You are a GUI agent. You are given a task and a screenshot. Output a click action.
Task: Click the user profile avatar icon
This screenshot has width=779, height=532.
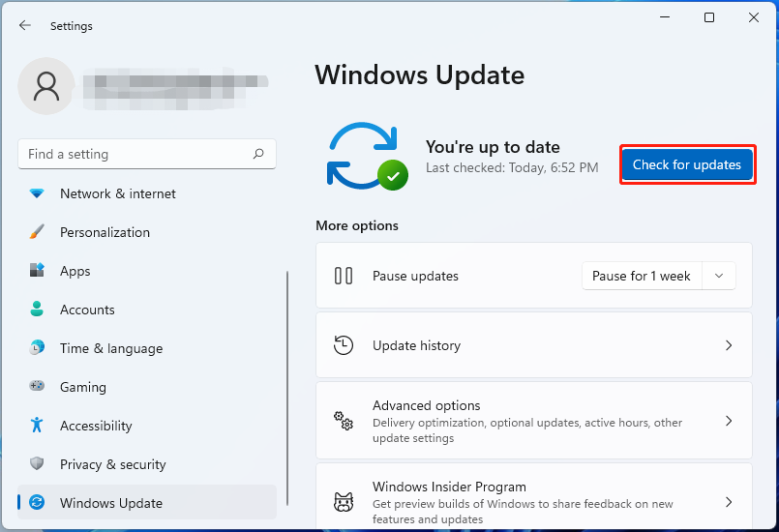tap(46, 86)
